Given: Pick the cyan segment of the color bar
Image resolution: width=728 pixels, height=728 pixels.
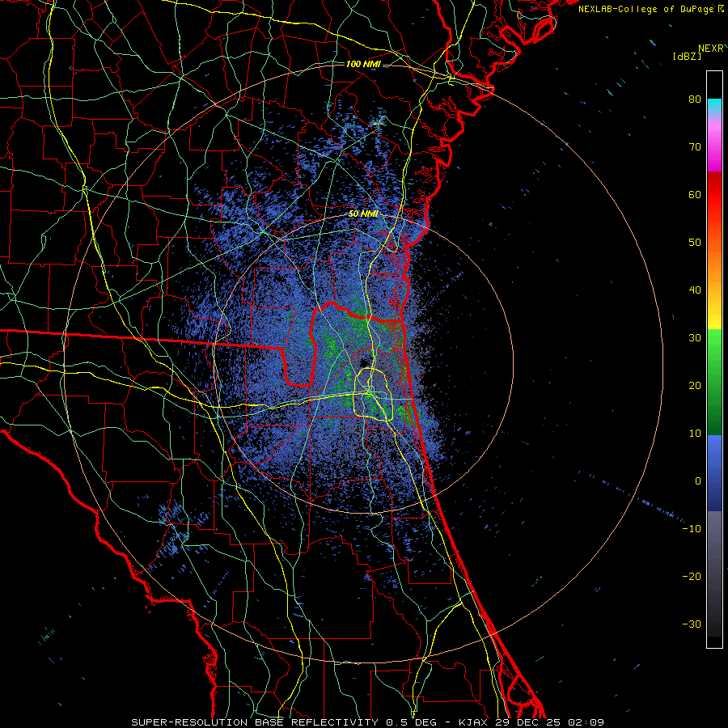Looking at the screenshot, I should pos(714,105).
